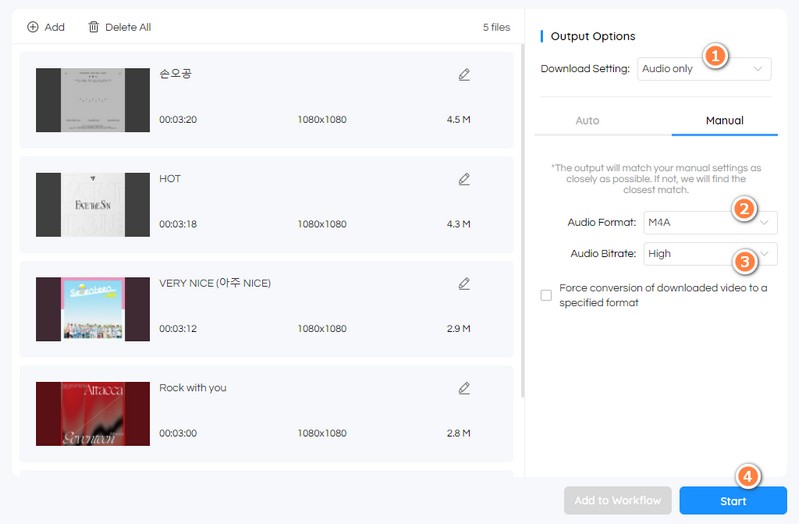
Task: Open the Audio Bitrate dropdown
Action: pos(709,254)
